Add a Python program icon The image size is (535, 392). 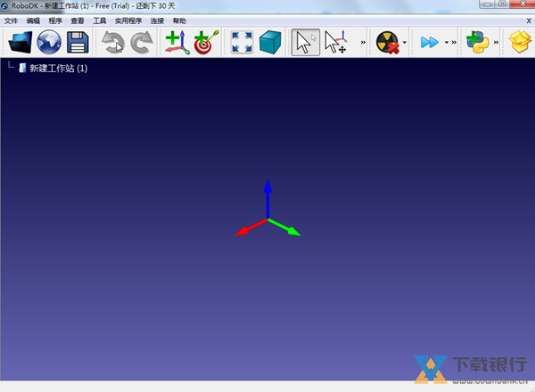(477, 42)
